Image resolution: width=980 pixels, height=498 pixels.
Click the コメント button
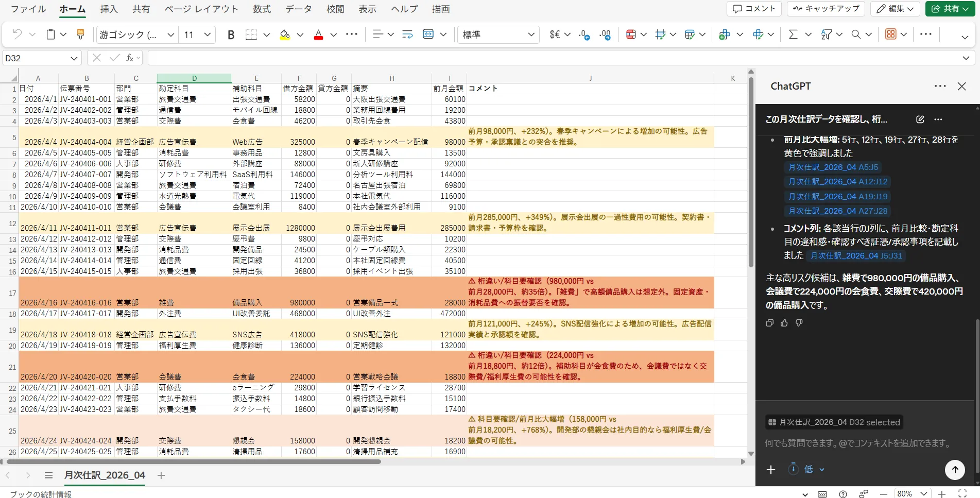tap(754, 9)
